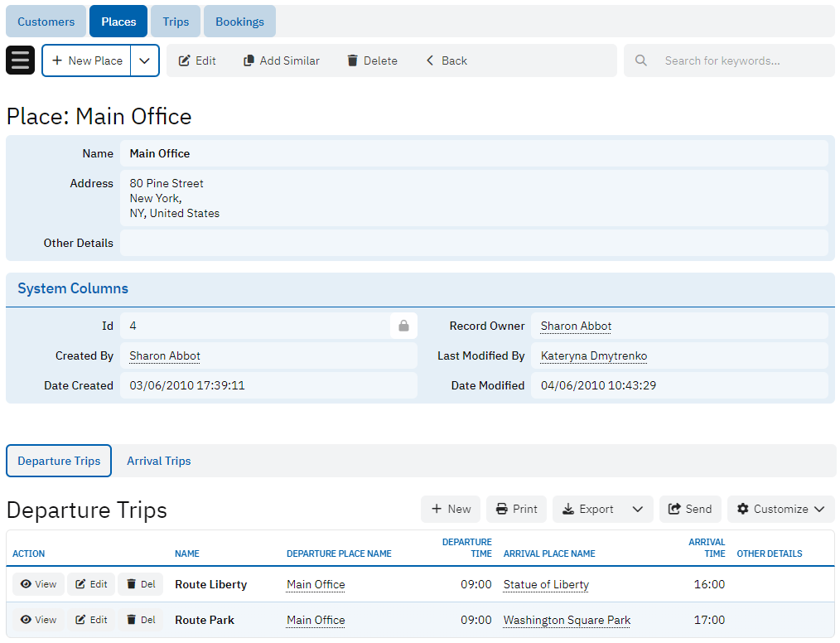Open the Export dropdown arrow
The height and width of the screenshot is (643, 840).
pos(637,509)
